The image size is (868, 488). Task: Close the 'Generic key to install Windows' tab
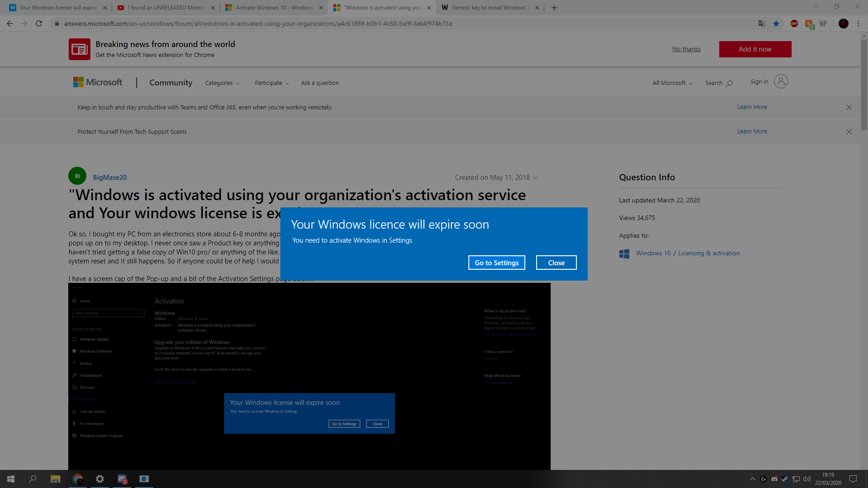[537, 8]
